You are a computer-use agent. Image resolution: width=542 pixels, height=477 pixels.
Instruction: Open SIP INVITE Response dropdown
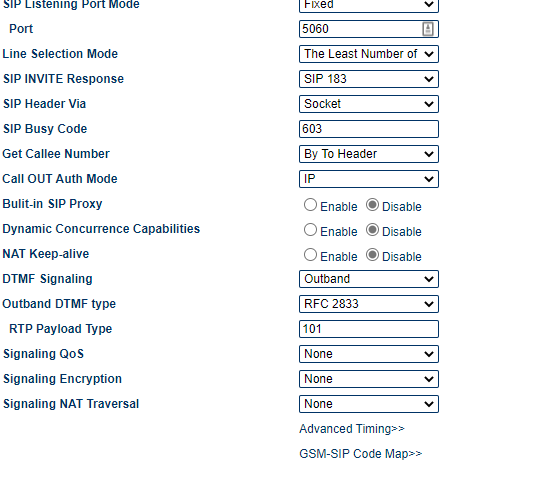click(x=369, y=79)
